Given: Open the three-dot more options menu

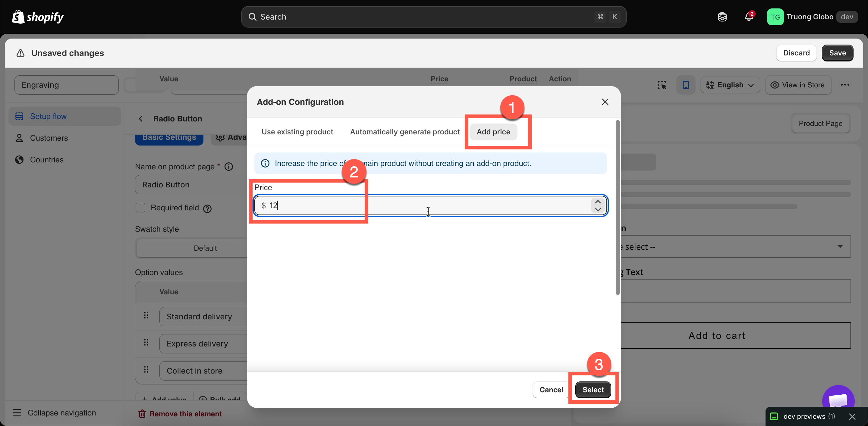Looking at the screenshot, I should pos(845,85).
